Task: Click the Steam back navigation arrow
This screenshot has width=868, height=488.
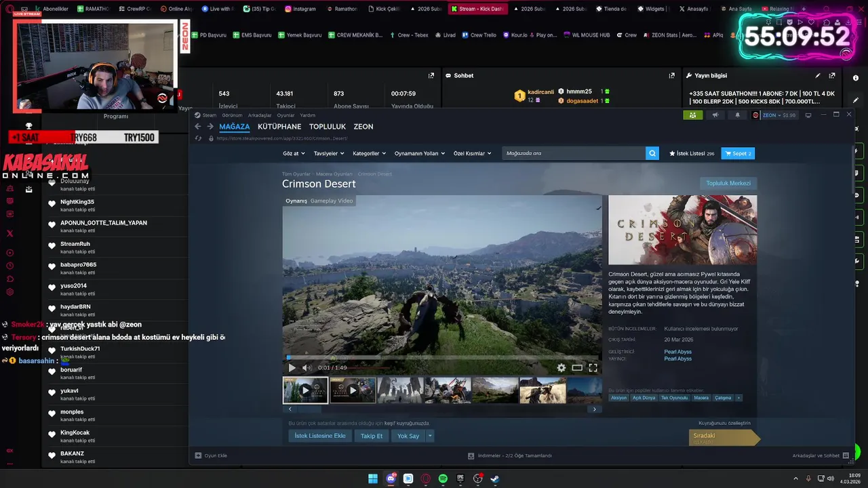Action: click(x=198, y=126)
